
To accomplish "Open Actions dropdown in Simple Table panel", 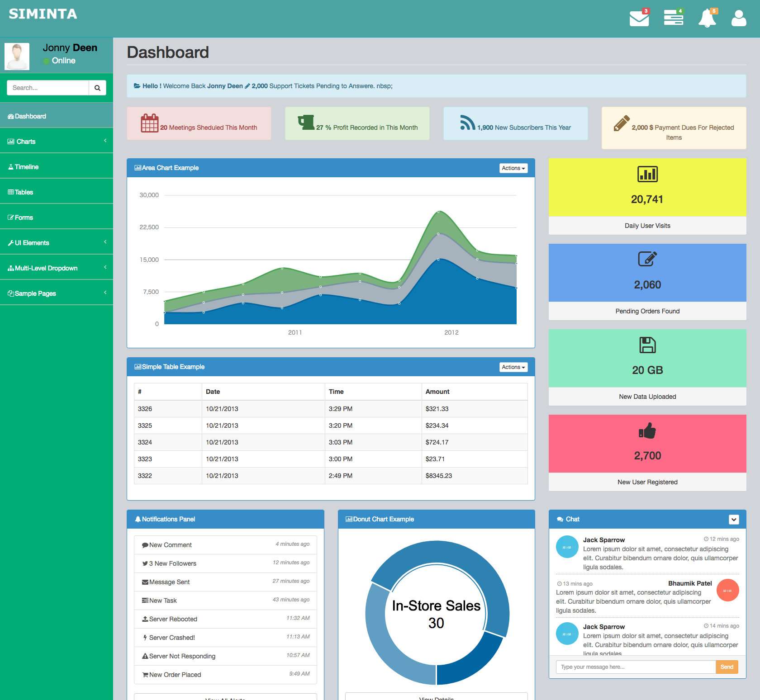I will pyautogui.click(x=513, y=367).
